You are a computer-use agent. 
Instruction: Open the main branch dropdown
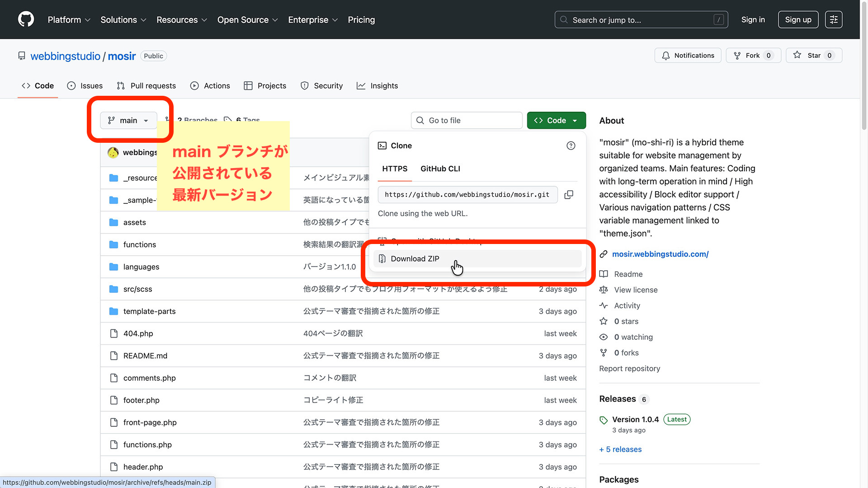click(128, 120)
